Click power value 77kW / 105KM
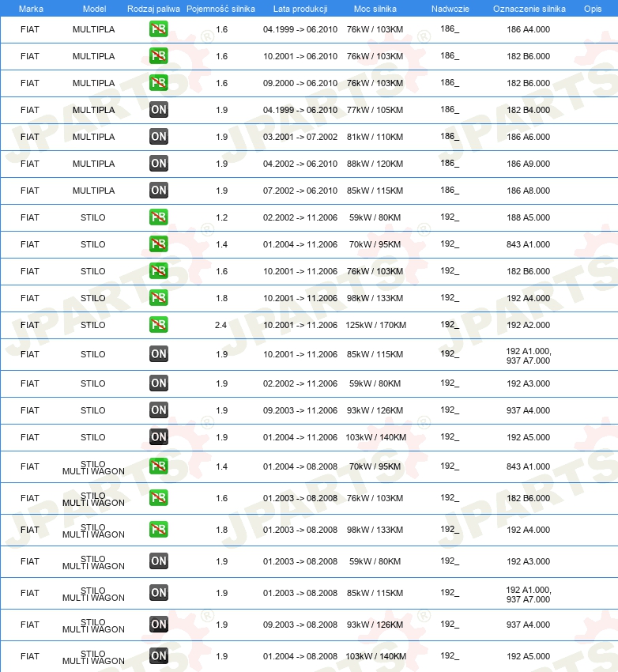Screen dimensions: 618x672 click(375, 110)
